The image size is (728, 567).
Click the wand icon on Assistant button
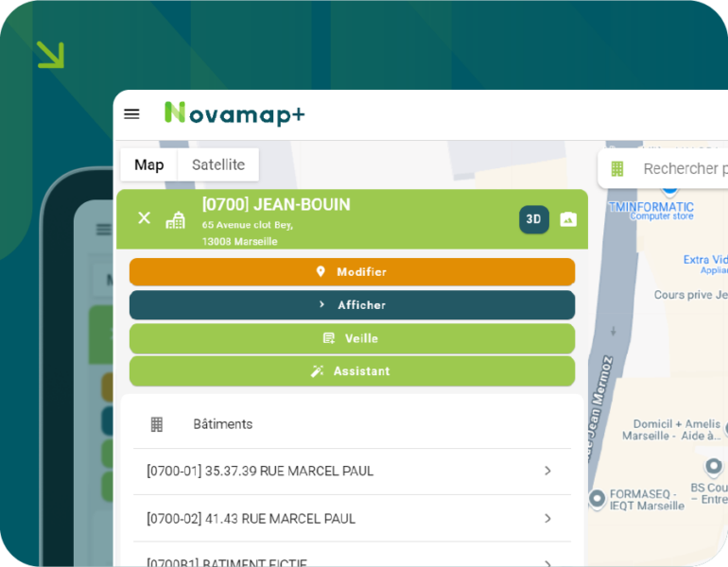click(317, 371)
